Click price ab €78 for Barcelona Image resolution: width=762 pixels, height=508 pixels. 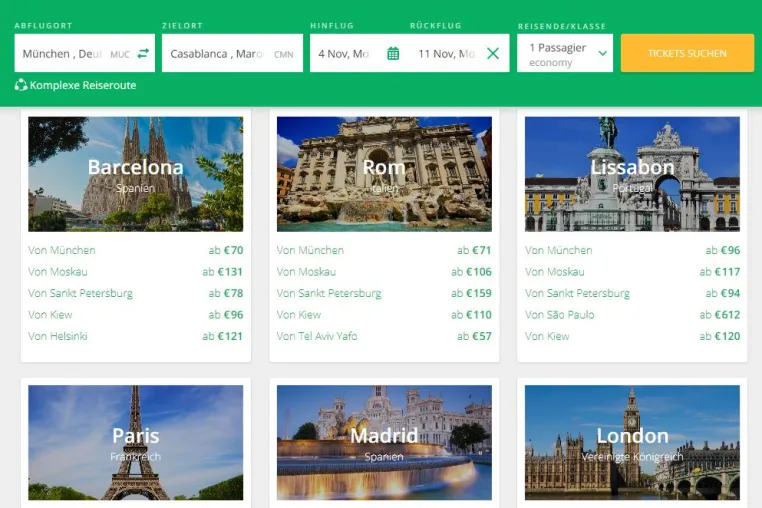(226, 293)
